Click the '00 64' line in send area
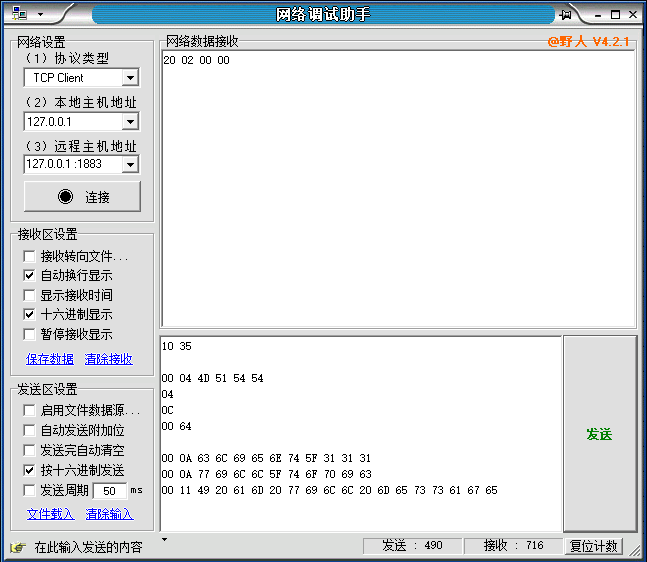Image resolution: width=647 pixels, height=562 pixels. (x=177, y=426)
